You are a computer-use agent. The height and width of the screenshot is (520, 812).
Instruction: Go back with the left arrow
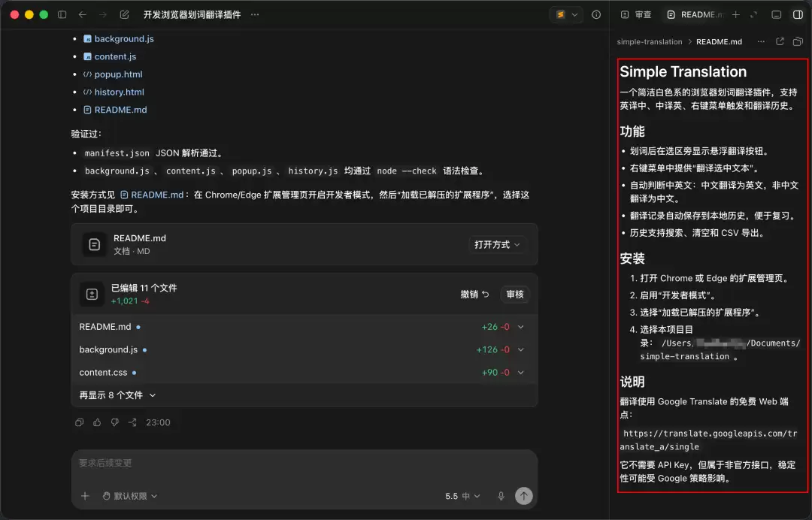click(83, 14)
